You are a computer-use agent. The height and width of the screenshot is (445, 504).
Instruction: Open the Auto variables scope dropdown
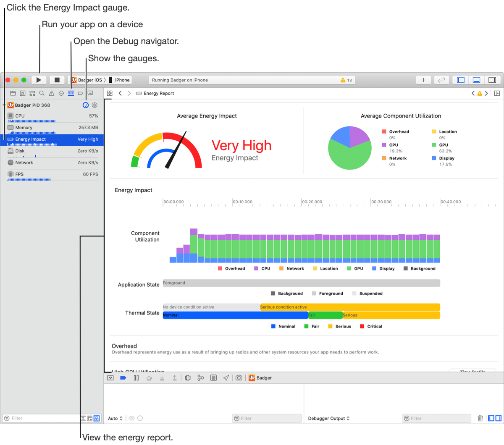coord(115,418)
